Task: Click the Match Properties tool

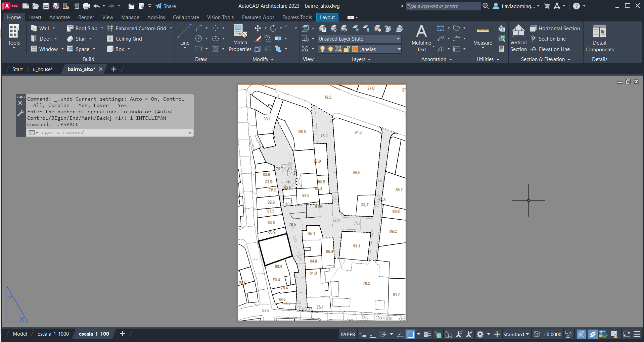Action: [x=240, y=38]
